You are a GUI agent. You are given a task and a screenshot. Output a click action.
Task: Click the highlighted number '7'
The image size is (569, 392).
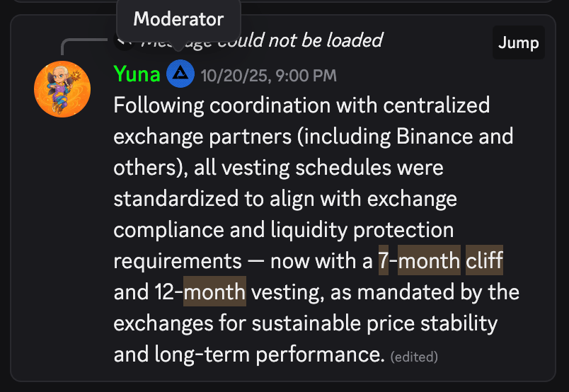pyautogui.click(x=384, y=261)
